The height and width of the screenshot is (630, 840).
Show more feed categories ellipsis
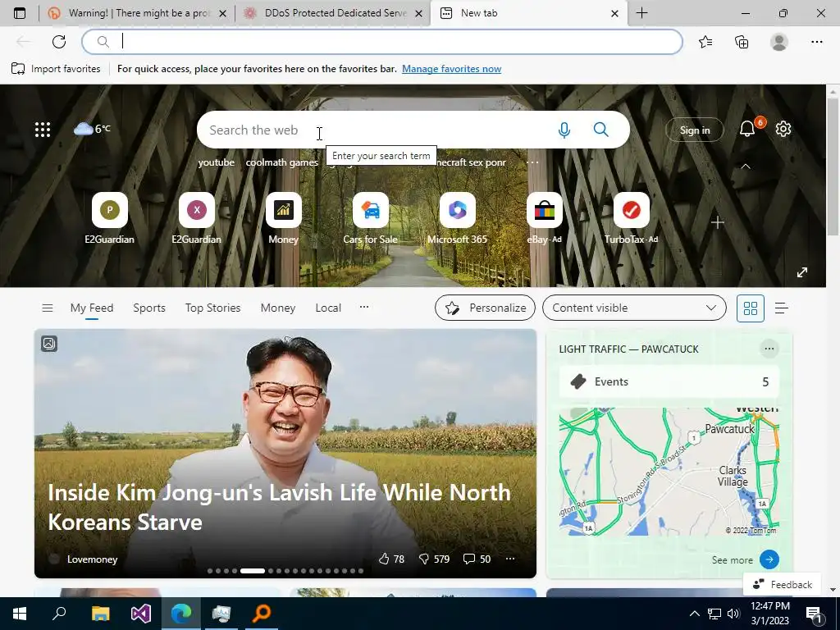point(364,307)
